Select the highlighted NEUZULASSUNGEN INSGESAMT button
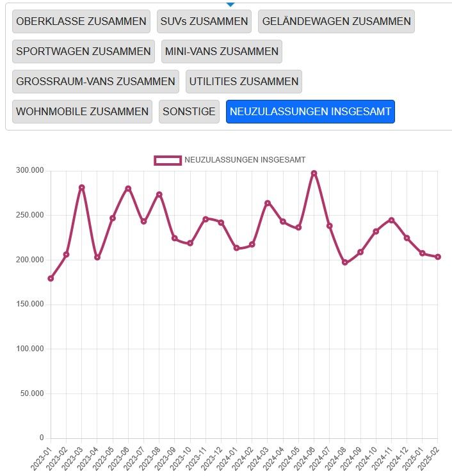This screenshot has height=476, width=452. click(311, 111)
